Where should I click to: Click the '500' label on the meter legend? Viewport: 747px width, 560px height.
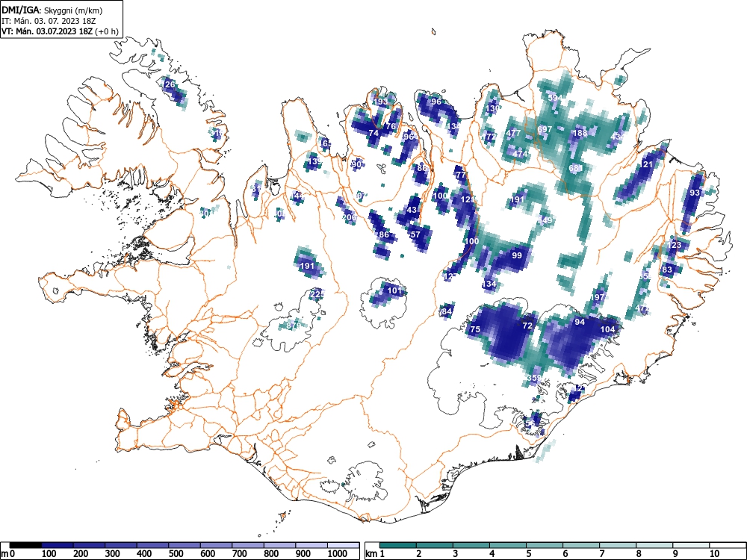pos(176,554)
